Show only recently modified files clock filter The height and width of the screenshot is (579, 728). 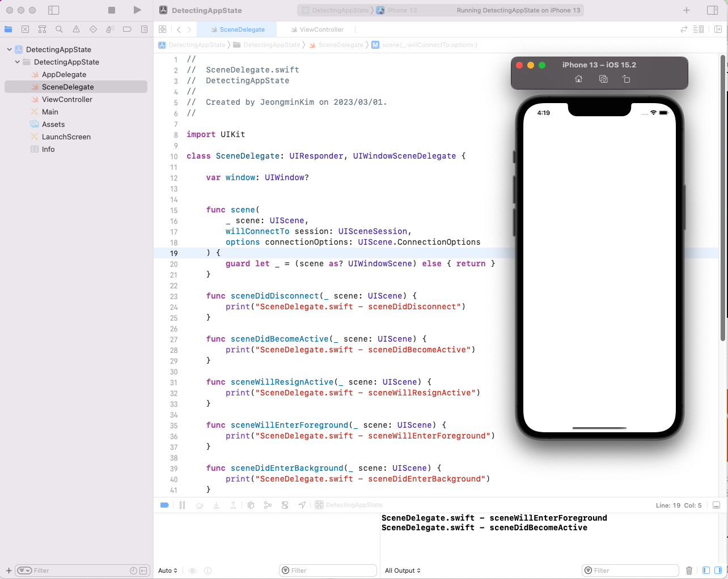click(x=133, y=571)
